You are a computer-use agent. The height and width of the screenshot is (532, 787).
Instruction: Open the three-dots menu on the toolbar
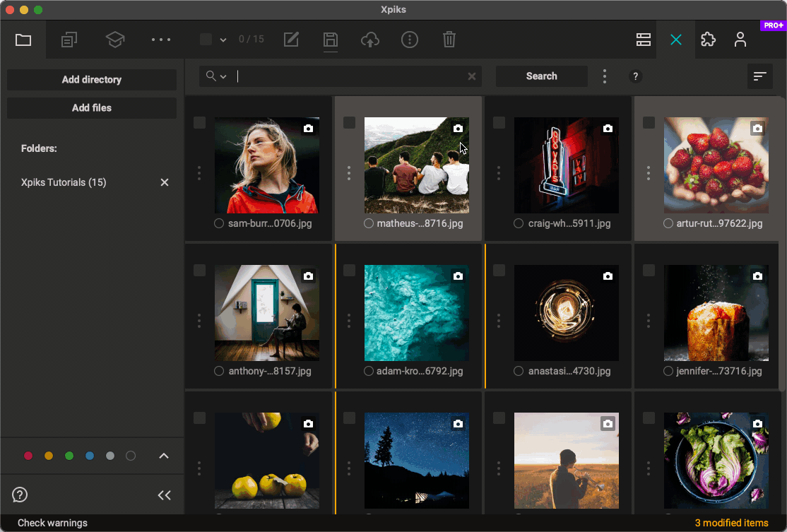(x=161, y=40)
